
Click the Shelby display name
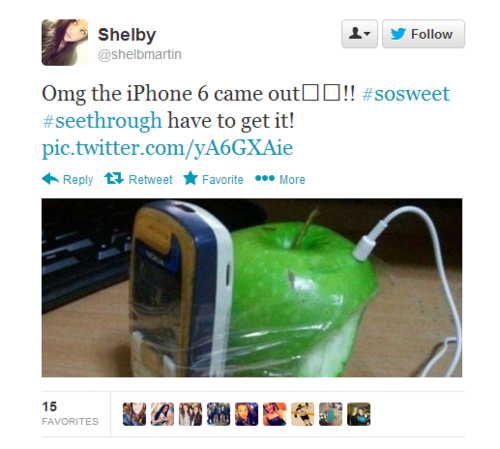127,35
